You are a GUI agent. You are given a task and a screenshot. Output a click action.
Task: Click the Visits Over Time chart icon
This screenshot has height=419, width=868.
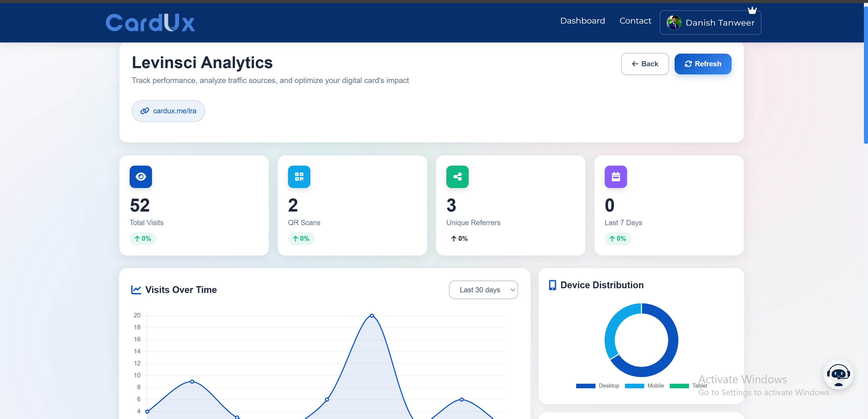pyautogui.click(x=136, y=290)
